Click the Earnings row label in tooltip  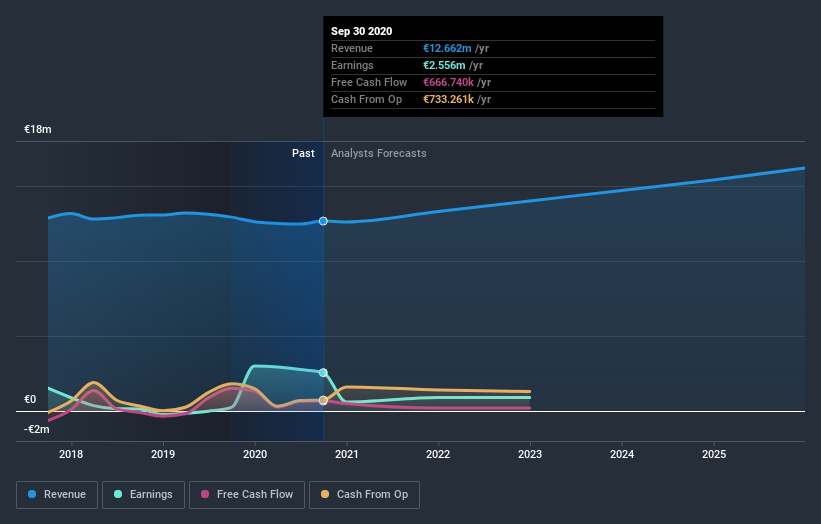352,65
